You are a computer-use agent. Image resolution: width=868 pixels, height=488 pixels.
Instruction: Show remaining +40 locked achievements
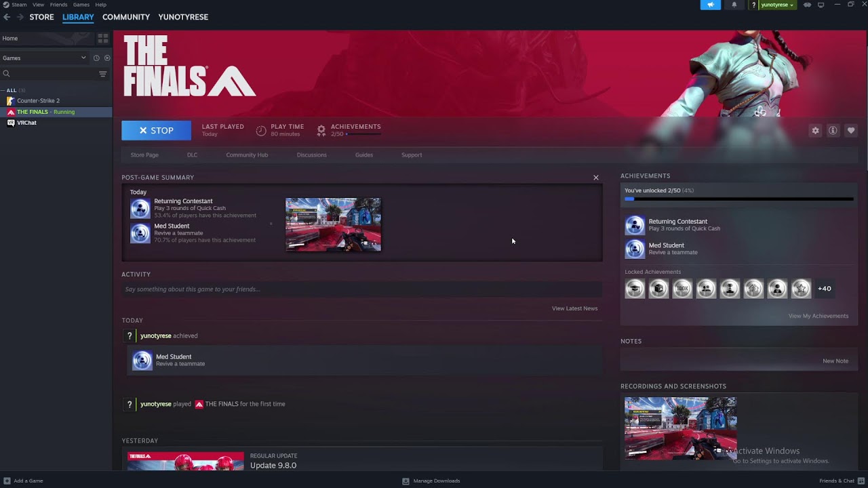[x=825, y=289]
